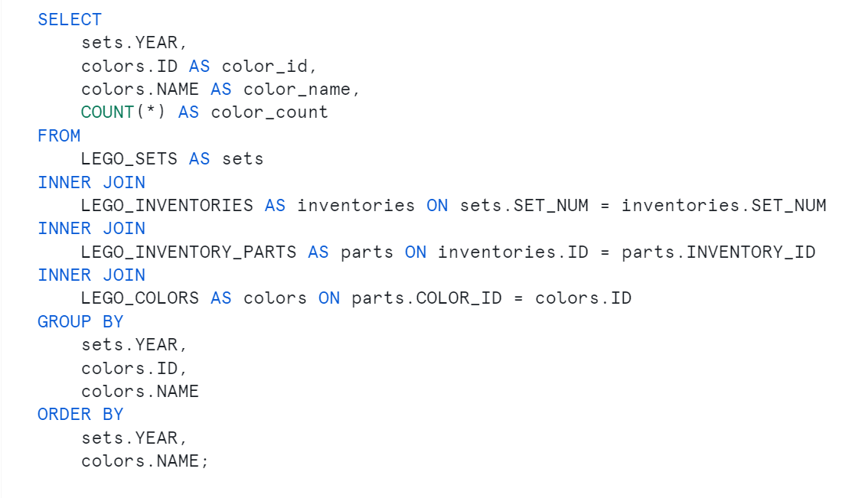Viewport: 868px width, 498px height.
Task: Click LEGO_INVENTORY_PARTS table name
Action: pyautogui.click(x=188, y=252)
